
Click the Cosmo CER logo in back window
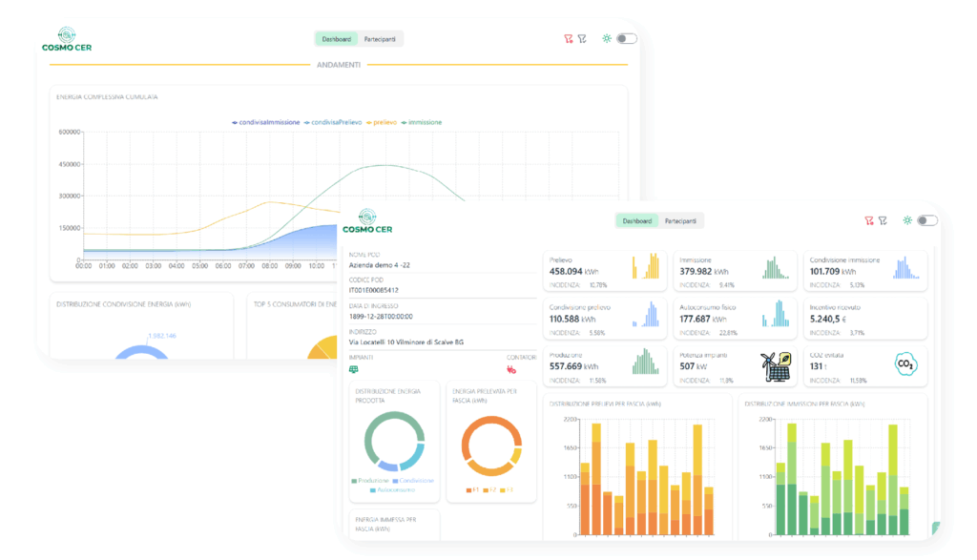[x=67, y=39]
